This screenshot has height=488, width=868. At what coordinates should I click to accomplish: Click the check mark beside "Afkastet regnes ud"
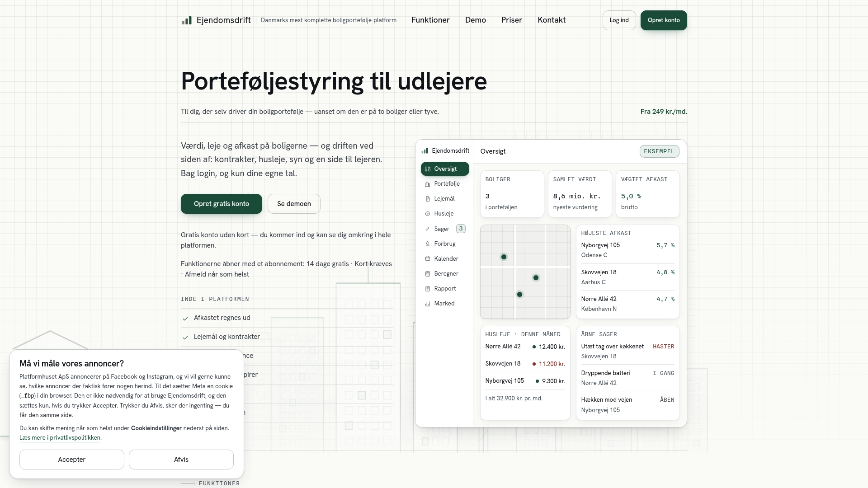(185, 319)
